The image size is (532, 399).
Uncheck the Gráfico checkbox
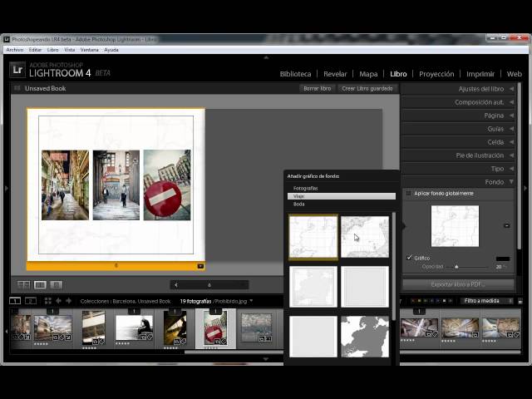(409, 258)
